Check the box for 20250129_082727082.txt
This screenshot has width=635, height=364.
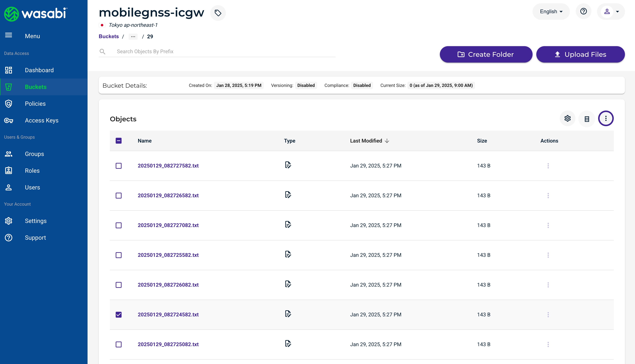[x=119, y=225]
